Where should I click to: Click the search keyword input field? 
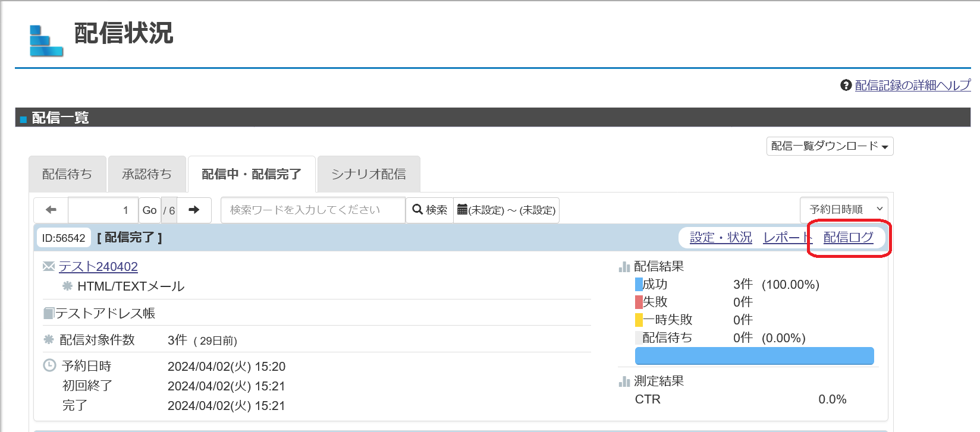[313, 210]
